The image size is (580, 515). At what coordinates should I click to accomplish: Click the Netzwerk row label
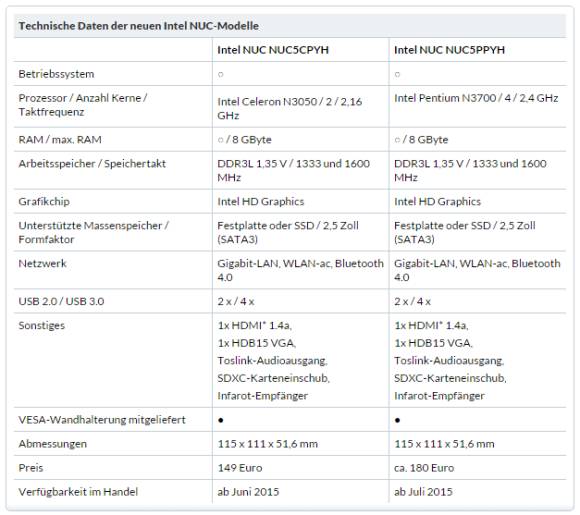coord(43,263)
